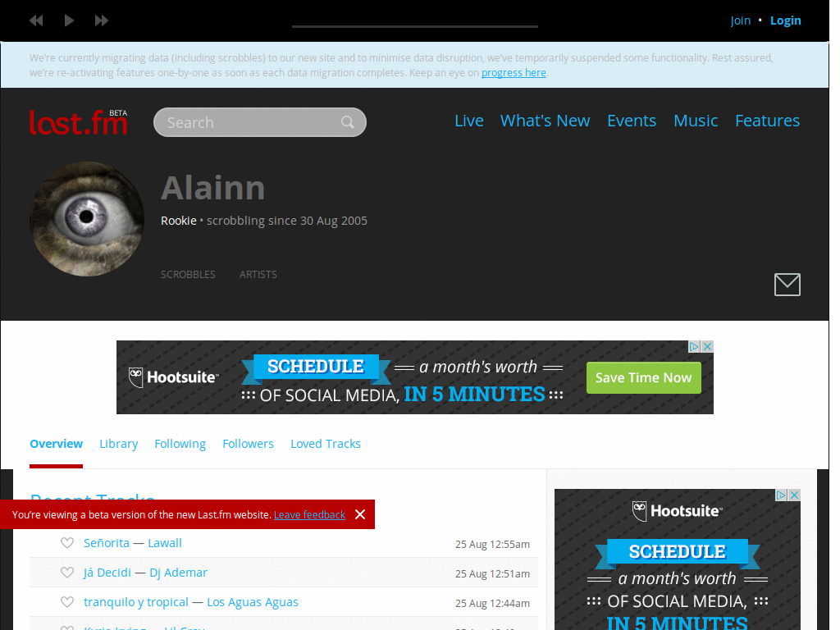Select Music in the navigation menu
This screenshot has height=630, width=840.
click(696, 121)
